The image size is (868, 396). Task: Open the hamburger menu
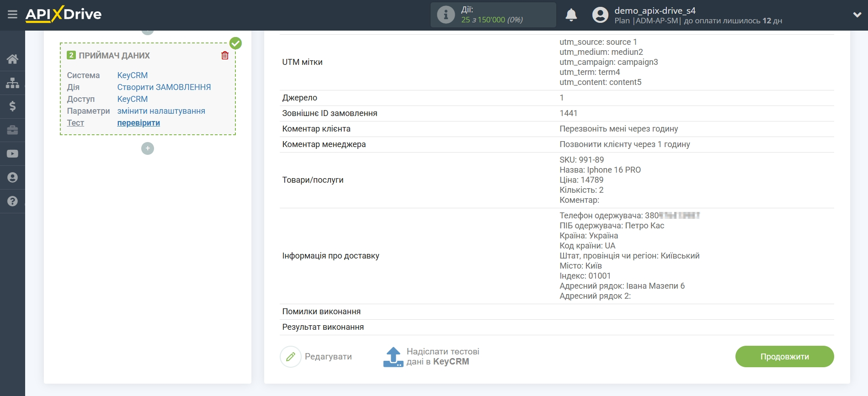pyautogui.click(x=12, y=15)
